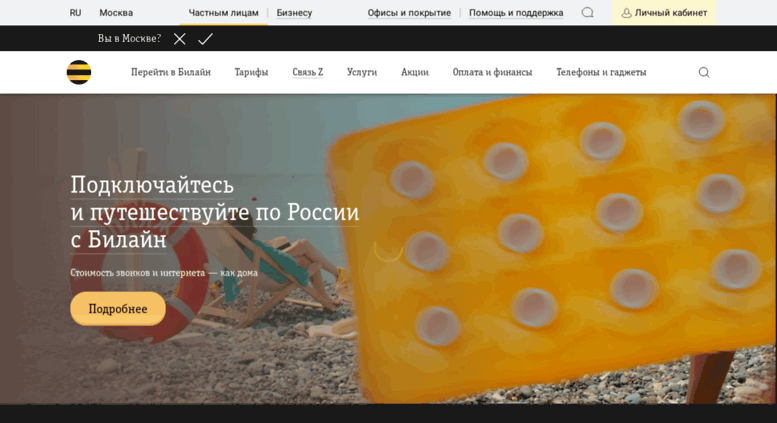The image size is (777, 423).
Task: Open the Тарифы menu item
Action: click(x=251, y=72)
